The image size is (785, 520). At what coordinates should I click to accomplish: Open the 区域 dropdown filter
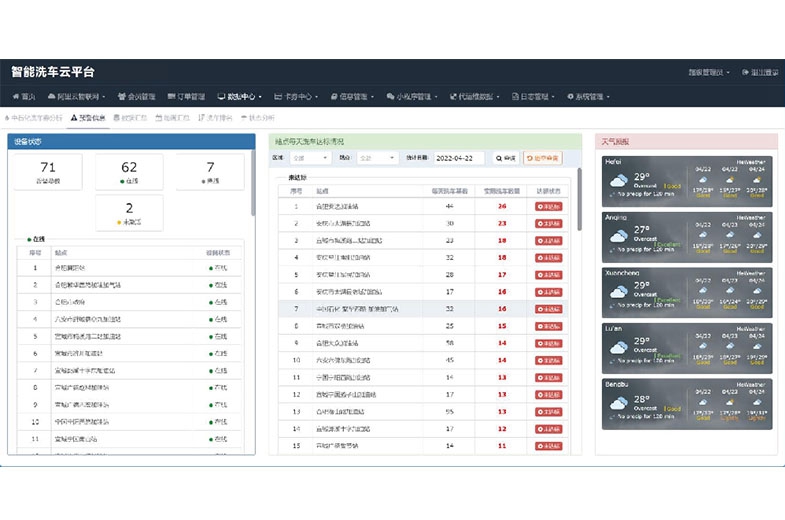311,158
